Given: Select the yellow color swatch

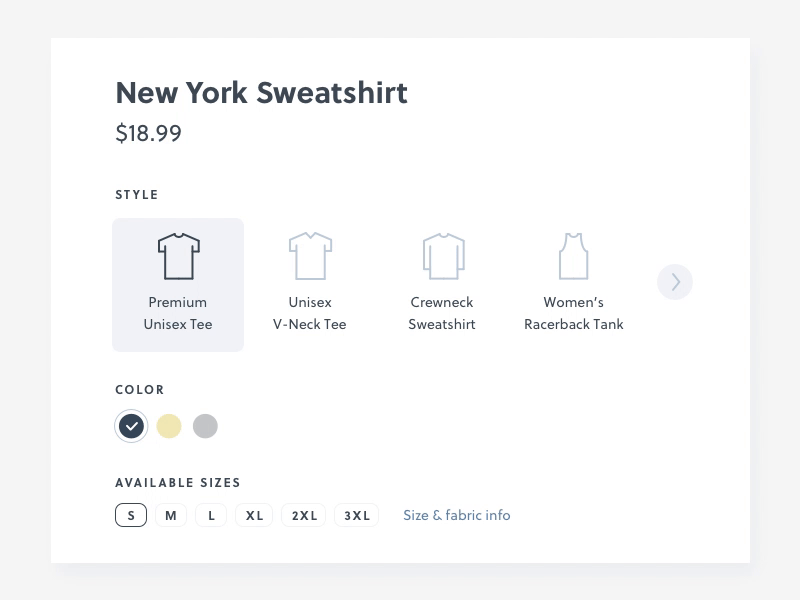Looking at the screenshot, I should [169, 426].
